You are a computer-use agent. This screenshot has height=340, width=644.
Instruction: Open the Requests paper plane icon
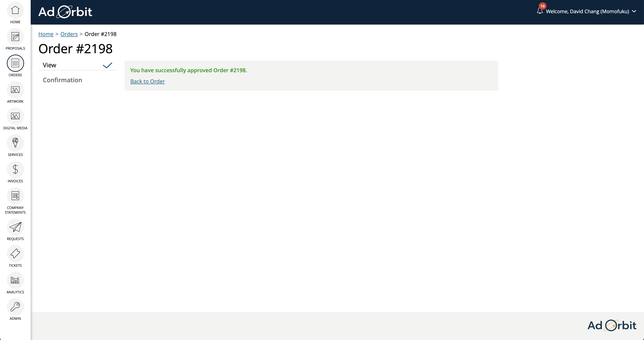point(15,228)
